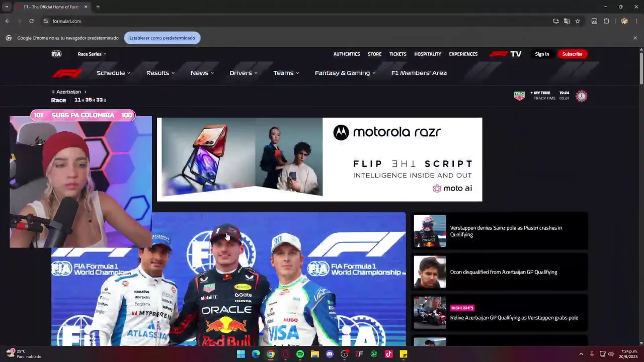Bookmark this page with the star icon

click(x=578, y=21)
